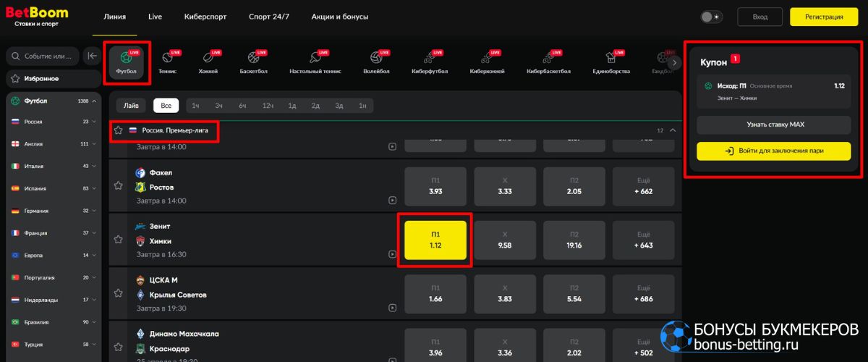868x362 pixels.
Task: Open the Киберхоккей category icon
Action: tap(488, 62)
